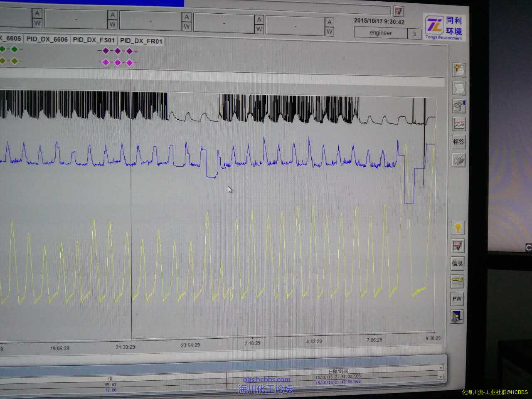Click the W button nearest the date display
Viewport: 532px width, 399px height.
tap(330, 31)
